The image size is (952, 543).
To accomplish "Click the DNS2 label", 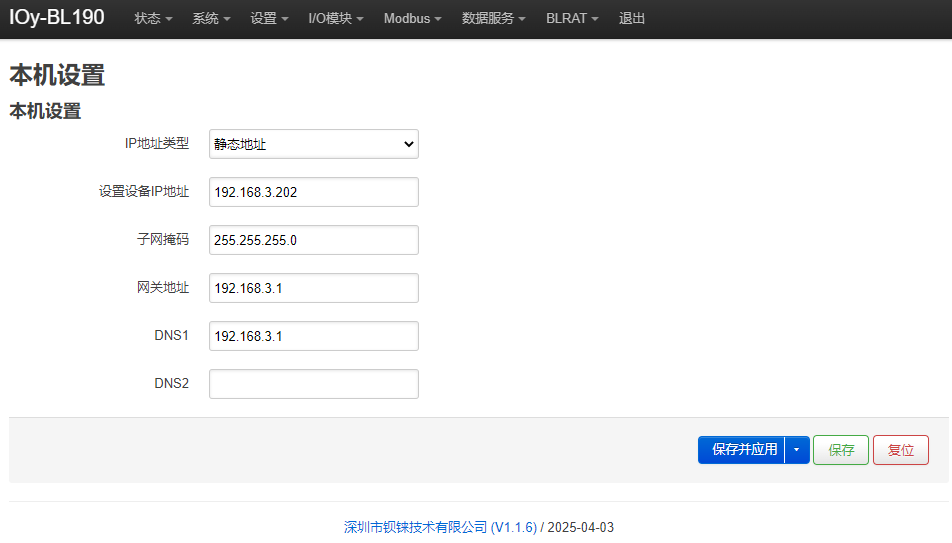I will coord(171,383).
